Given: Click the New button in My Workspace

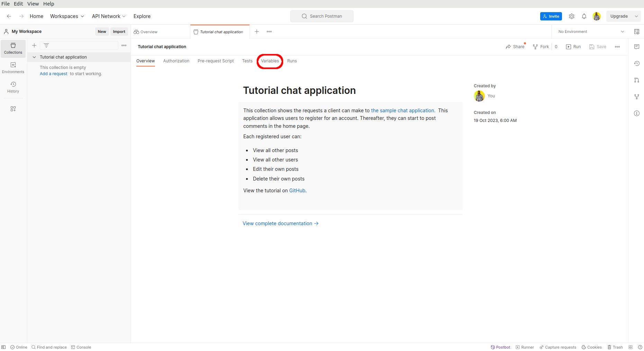Looking at the screenshot, I should click(x=102, y=32).
